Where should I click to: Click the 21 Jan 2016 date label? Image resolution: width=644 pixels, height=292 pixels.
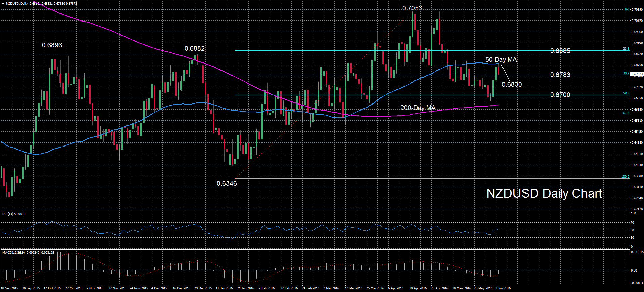pos(246,288)
